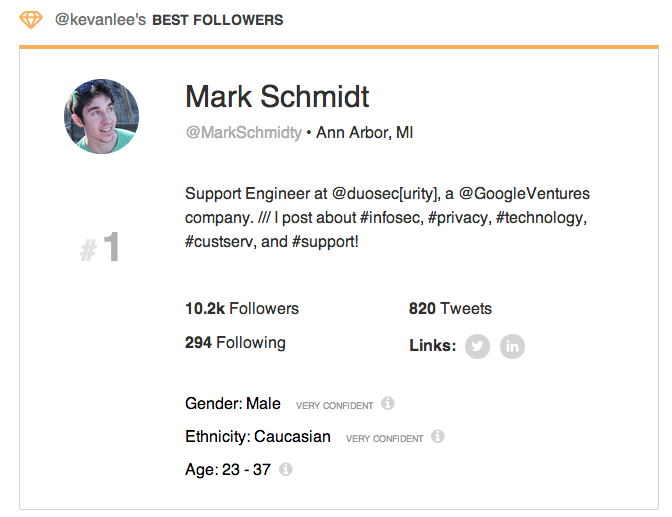Click the info icon next to Age
This screenshot has width=672, height=517.
286,469
